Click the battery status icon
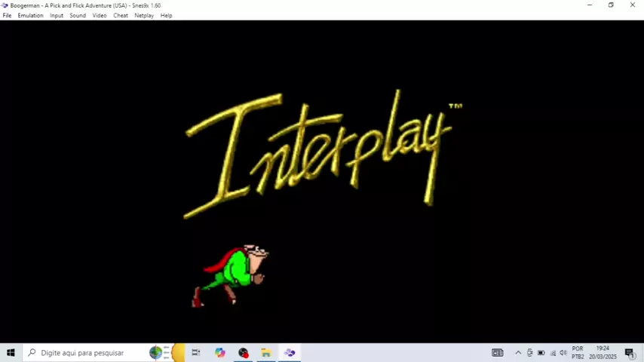 541,352
